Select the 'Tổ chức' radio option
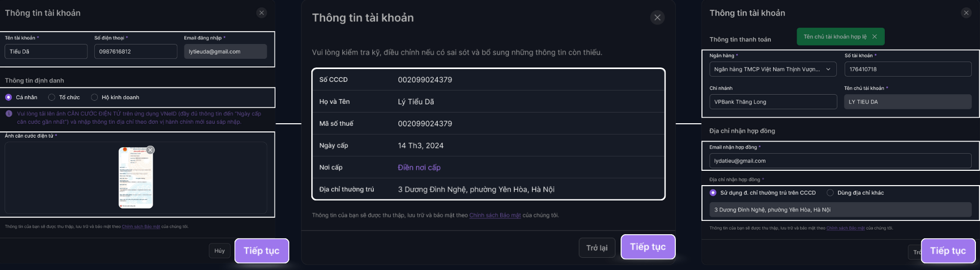The height and width of the screenshot is (270, 980). pos(52,97)
